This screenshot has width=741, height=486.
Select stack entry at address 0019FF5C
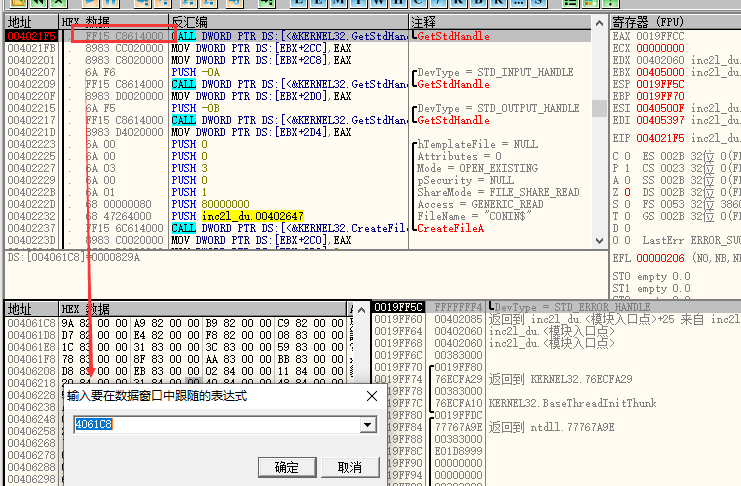398,307
